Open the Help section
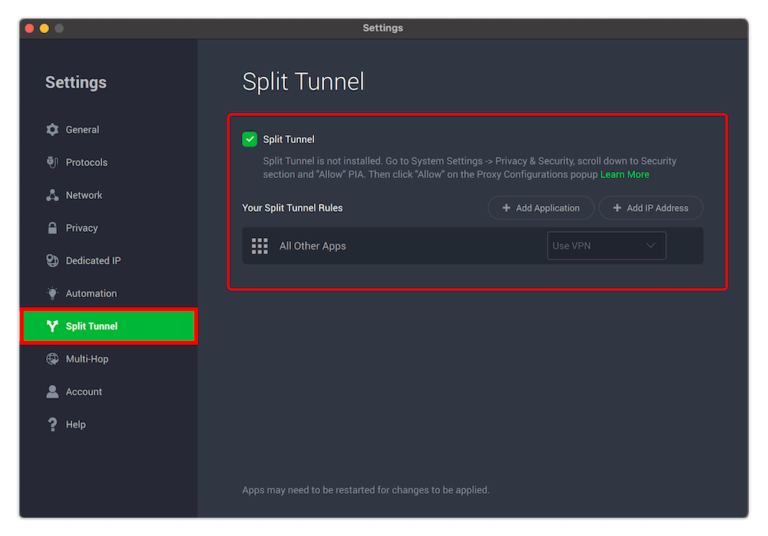The image size is (768, 536). (x=109, y=424)
